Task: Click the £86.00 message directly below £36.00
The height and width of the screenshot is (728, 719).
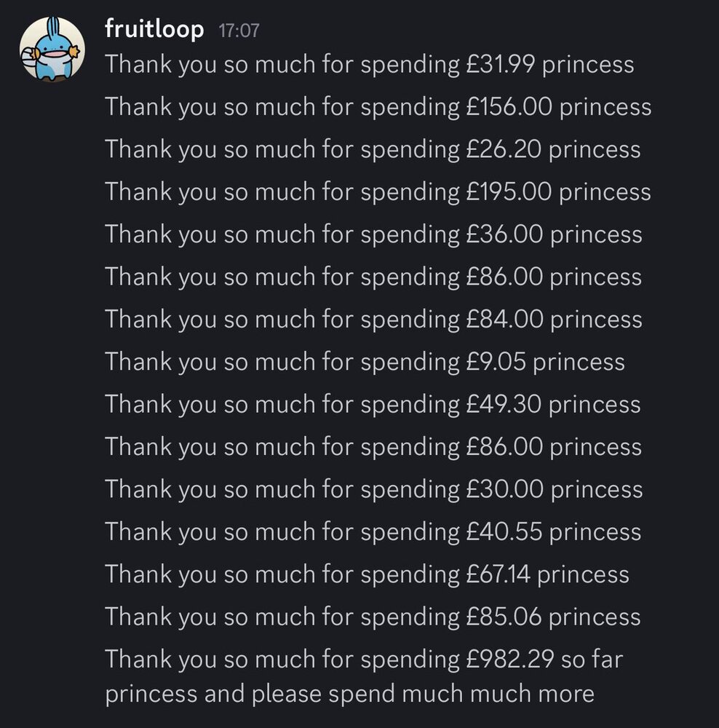Action: click(373, 277)
